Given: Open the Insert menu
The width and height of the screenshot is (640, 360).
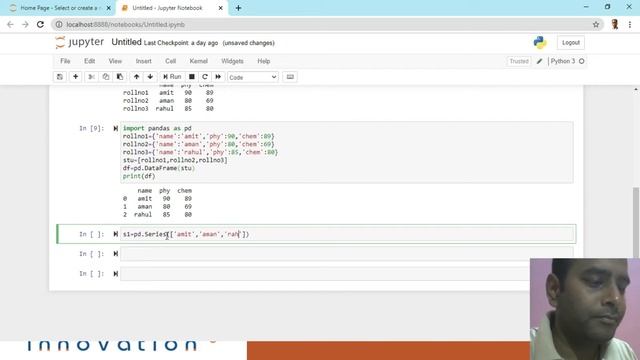Looking at the screenshot, I should (143, 61).
